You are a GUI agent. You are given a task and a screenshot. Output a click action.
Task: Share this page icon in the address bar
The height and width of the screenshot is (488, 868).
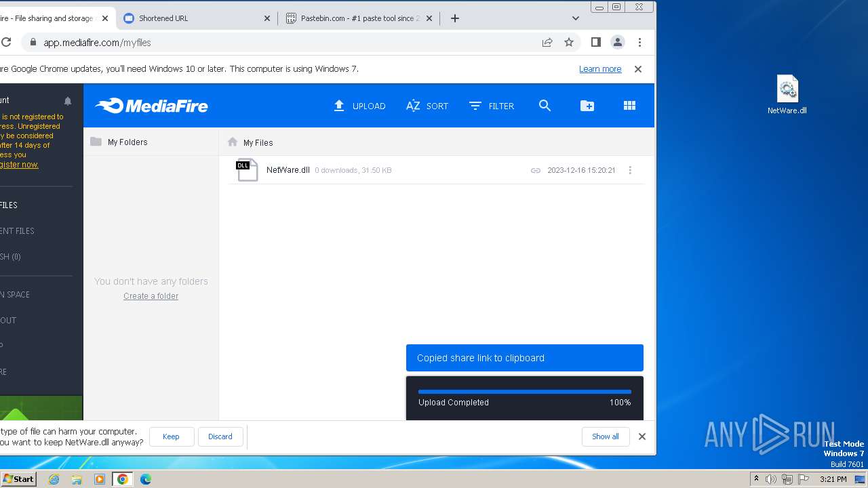(x=547, y=42)
